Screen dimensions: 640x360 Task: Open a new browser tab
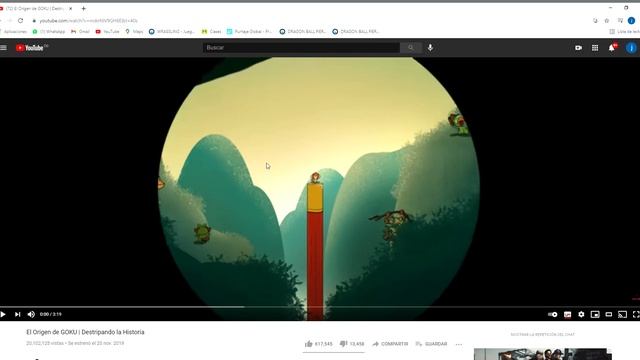[84, 8]
